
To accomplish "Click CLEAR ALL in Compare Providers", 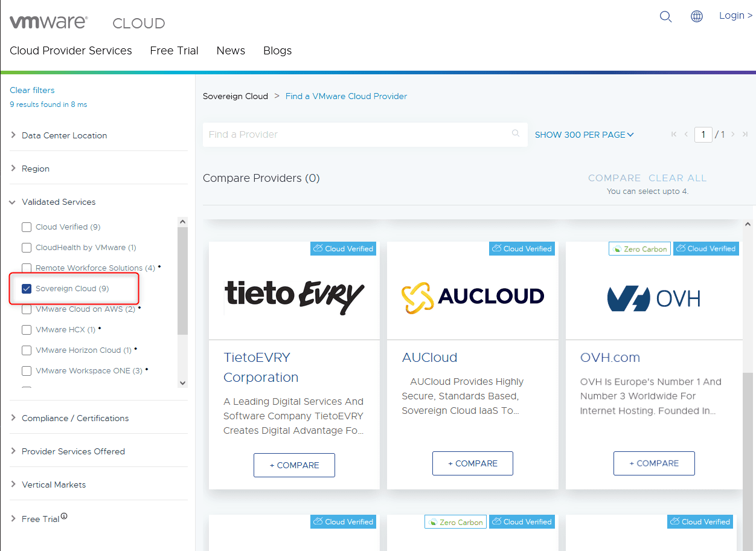I will 678,178.
